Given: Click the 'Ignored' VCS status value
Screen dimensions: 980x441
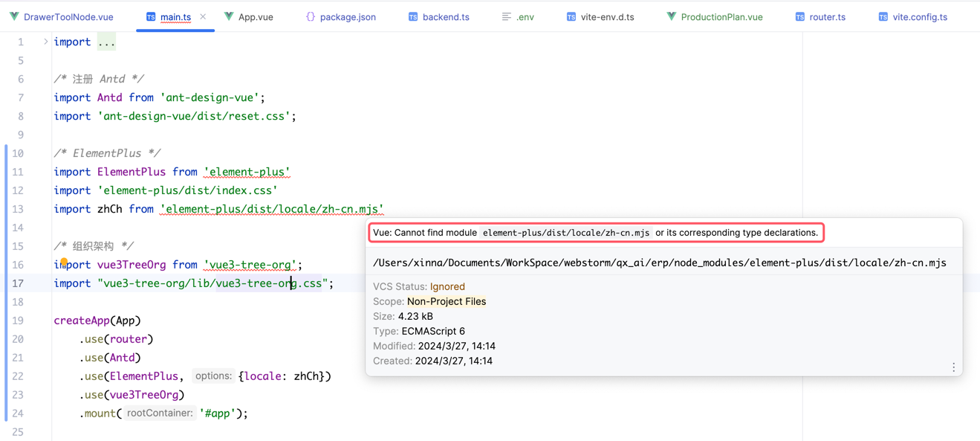Looking at the screenshot, I should pos(447,286).
